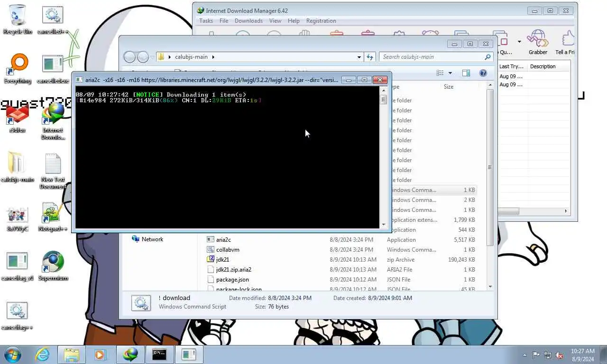Screen dimensions: 607x364
Task: Switch to the command prompt taskbar button
Action: (x=159, y=354)
